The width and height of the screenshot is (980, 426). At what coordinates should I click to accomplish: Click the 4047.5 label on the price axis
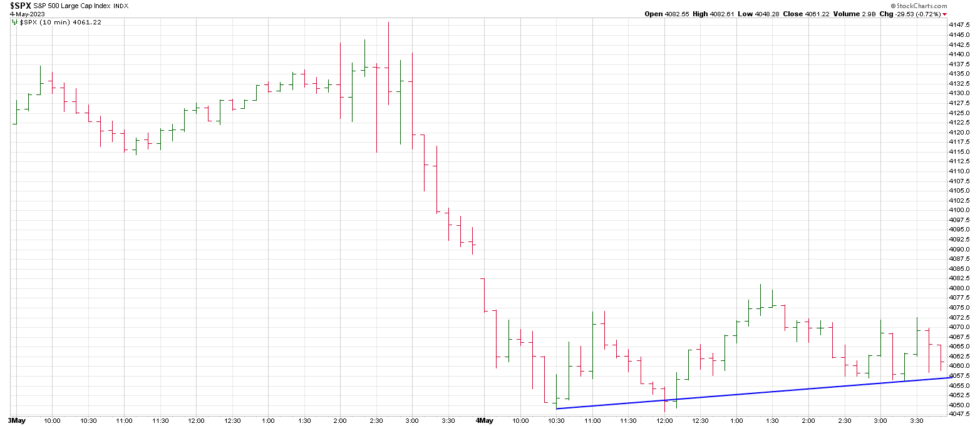[x=959, y=414]
